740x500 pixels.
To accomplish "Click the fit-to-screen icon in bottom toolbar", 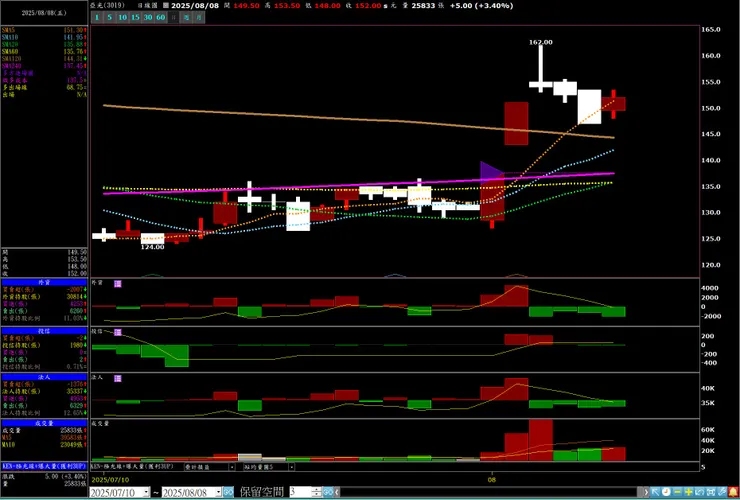I will click(711, 492).
